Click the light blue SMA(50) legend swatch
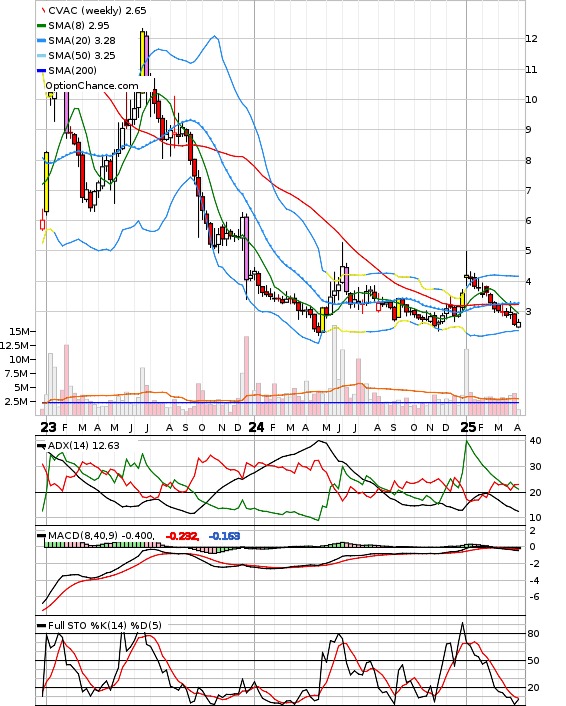 (x=41, y=56)
